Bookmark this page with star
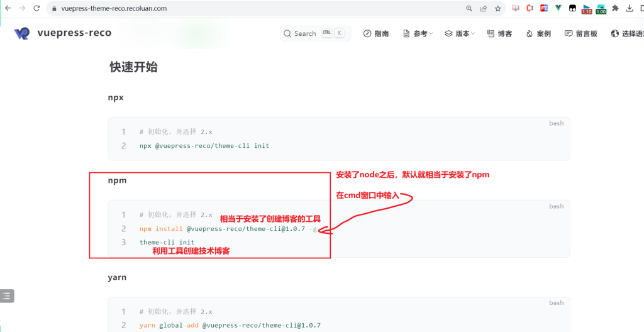This screenshot has width=644, height=332. pyautogui.click(x=498, y=8)
